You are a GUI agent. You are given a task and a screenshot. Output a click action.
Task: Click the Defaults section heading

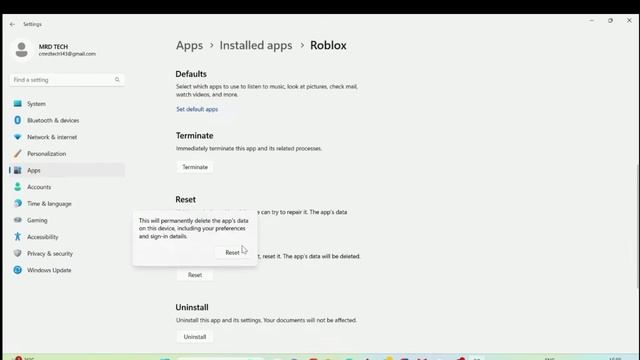(191, 74)
